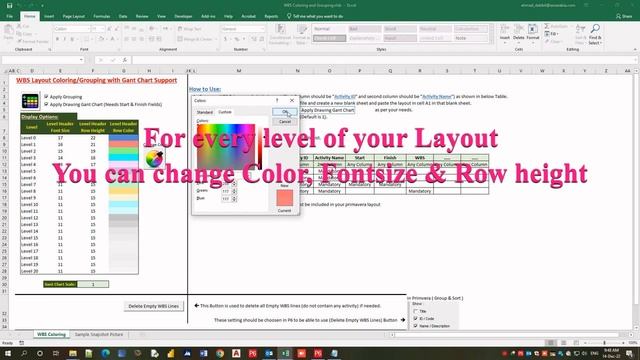Click the Gant Chart Scale value cell
Viewport: 640px width, 360px height.
pyautogui.click(x=93, y=284)
